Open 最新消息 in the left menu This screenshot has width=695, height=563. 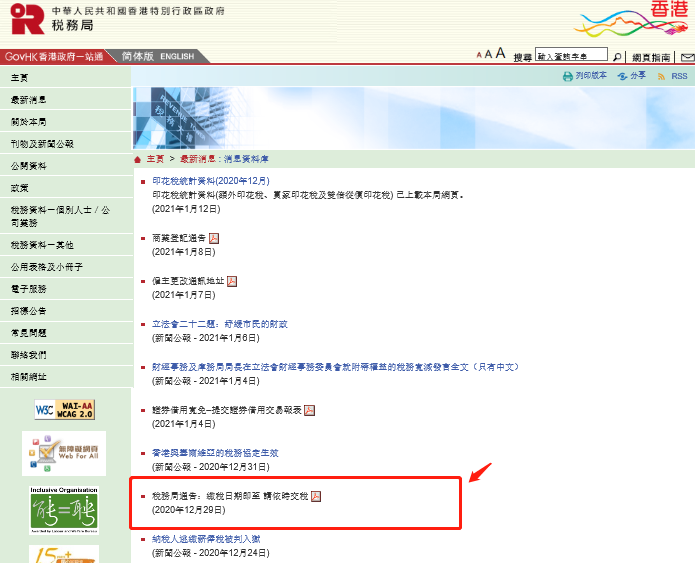click(x=28, y=100)
